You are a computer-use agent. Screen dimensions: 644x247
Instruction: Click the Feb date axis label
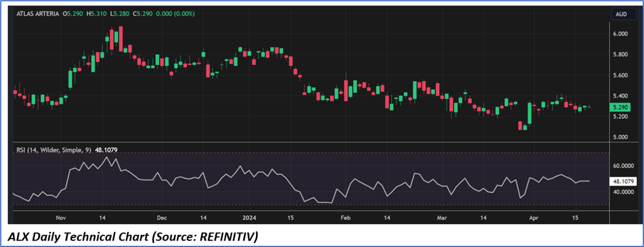tap(344, 218)
